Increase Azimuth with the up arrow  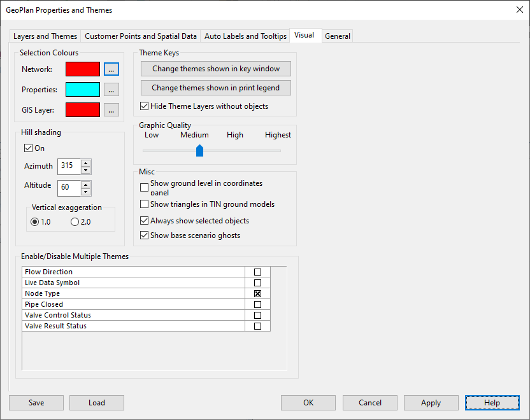(86, 163)
